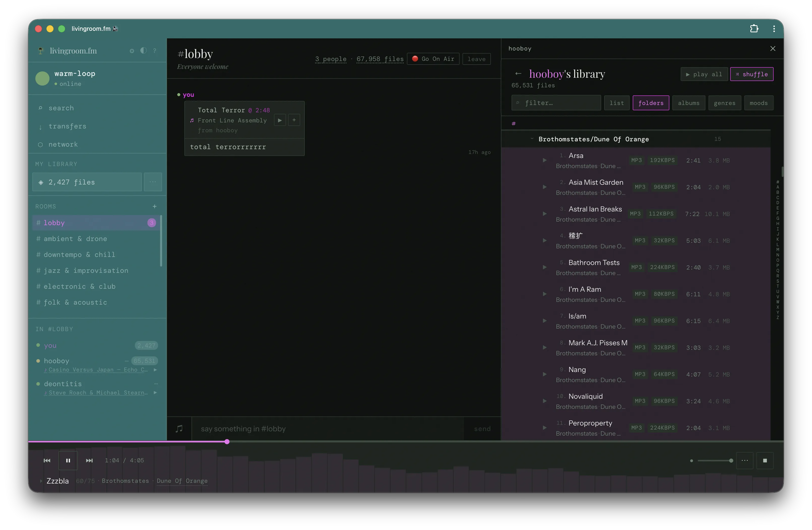Collapse the Brothomstates/Dune Of Orange folder
Image resolution: width=812 pixels, height=530 pixels.
(532, 139)
